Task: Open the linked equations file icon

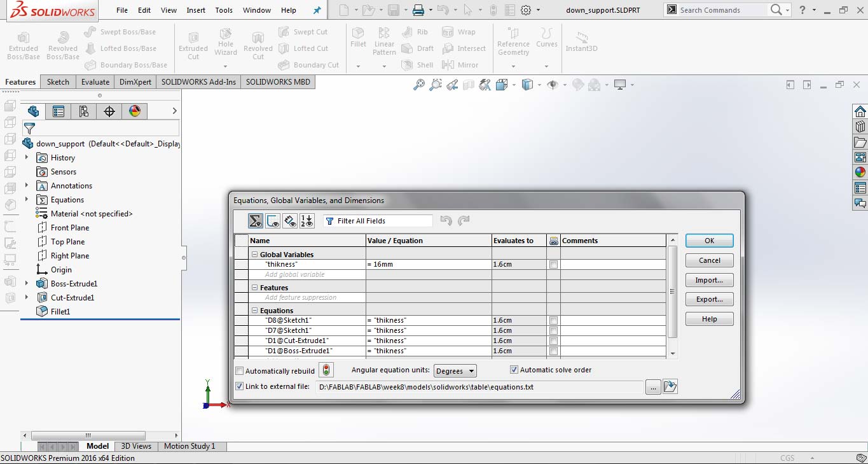Action: pyautogui.click(x=670, y=386)
